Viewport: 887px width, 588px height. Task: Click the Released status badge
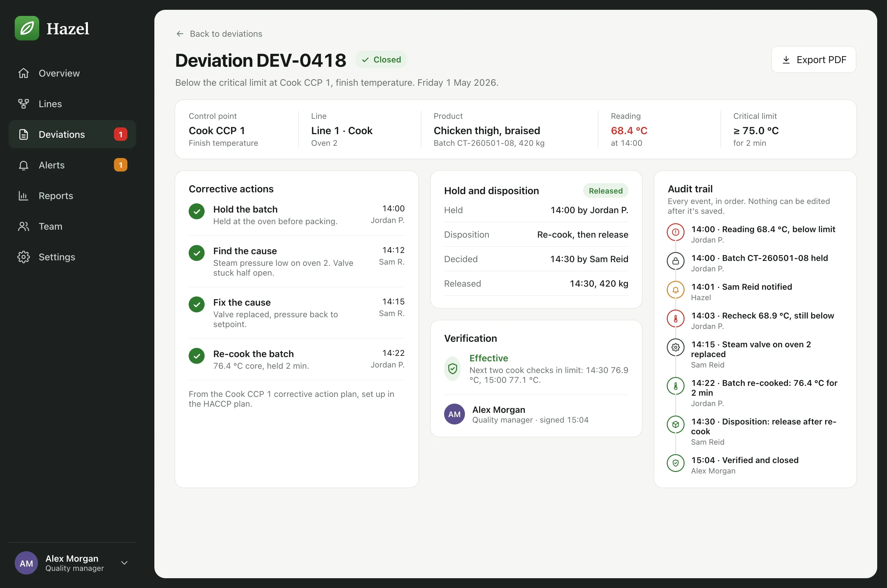pyautogui.click(x=605, y=191)
